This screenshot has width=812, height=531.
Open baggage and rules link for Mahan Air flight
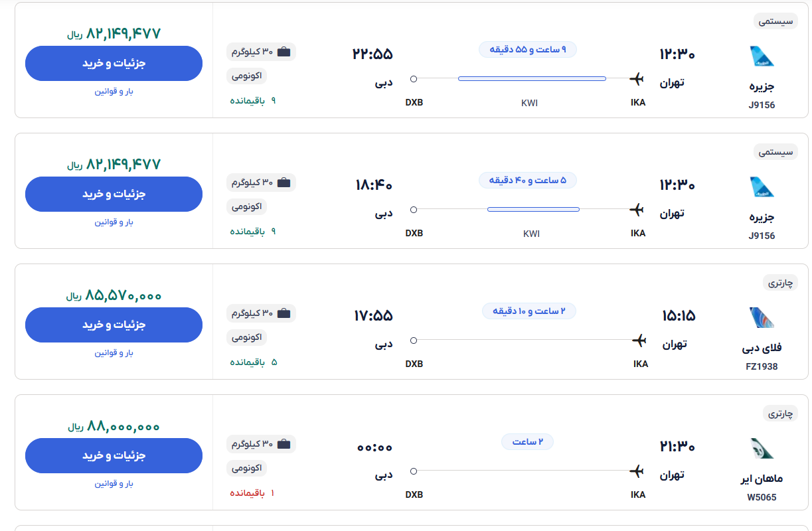(x=114, y=484)
